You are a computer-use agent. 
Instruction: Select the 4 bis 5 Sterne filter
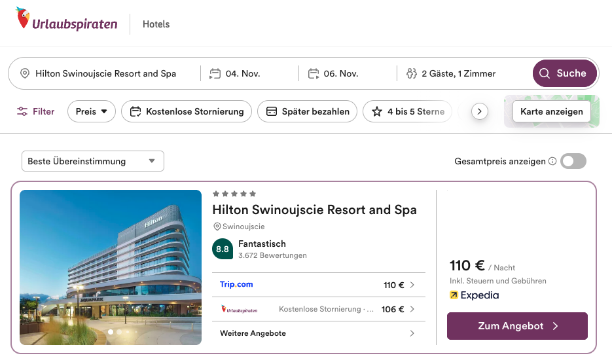pyautogui.click(x=408, y=111)
